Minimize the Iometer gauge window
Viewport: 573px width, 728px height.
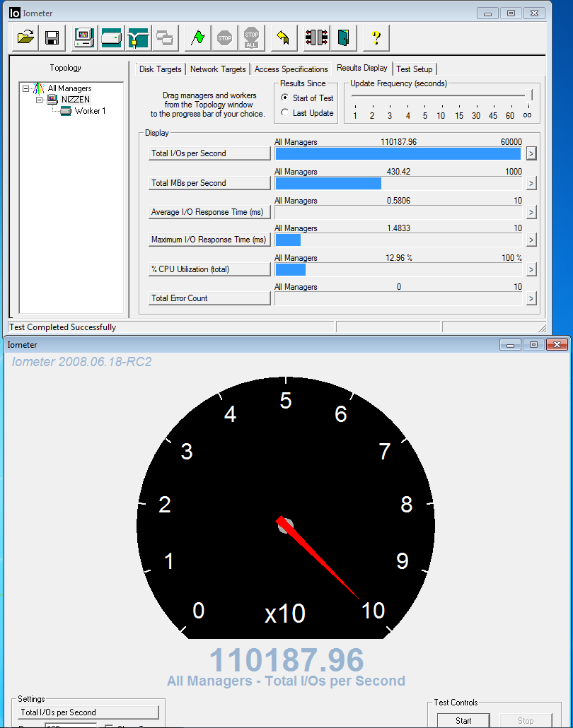(x=510, y=344)
